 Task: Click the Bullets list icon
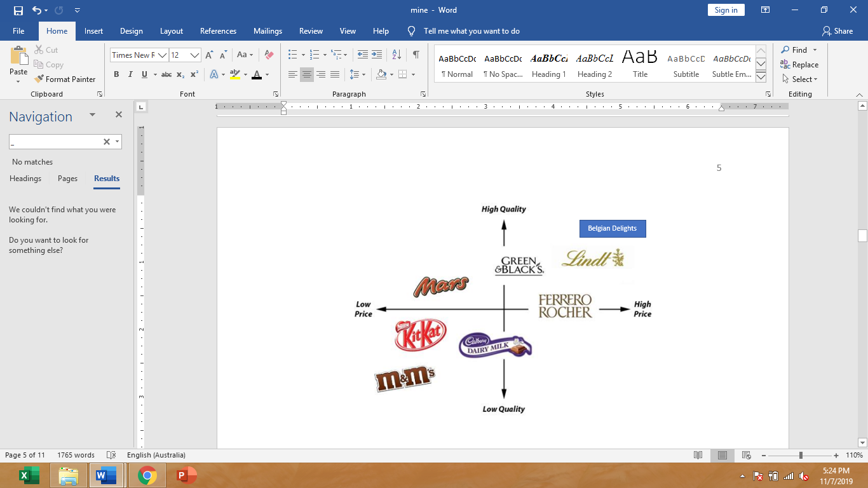(292, 55)
